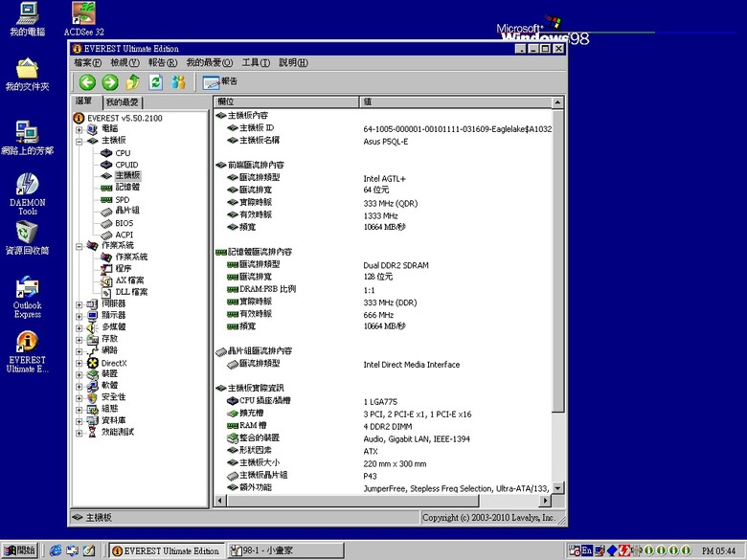Click the Up level arrow toolbar icon
Image resolution: width=747 pixels, height=560 pixels.
(133, 82)
